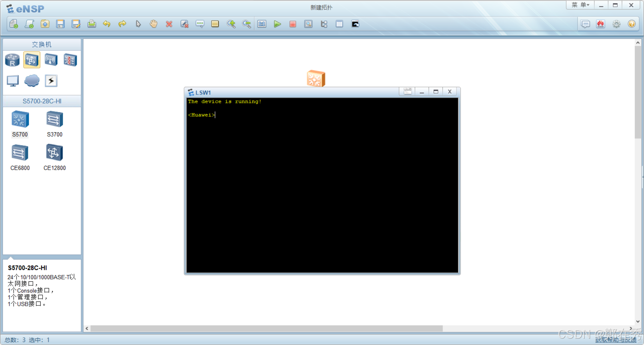This screenshot has height=345, width=644.
Task: Click the LSW1 window dock icon
Action: pyautogui.click(x=408, y=91)
